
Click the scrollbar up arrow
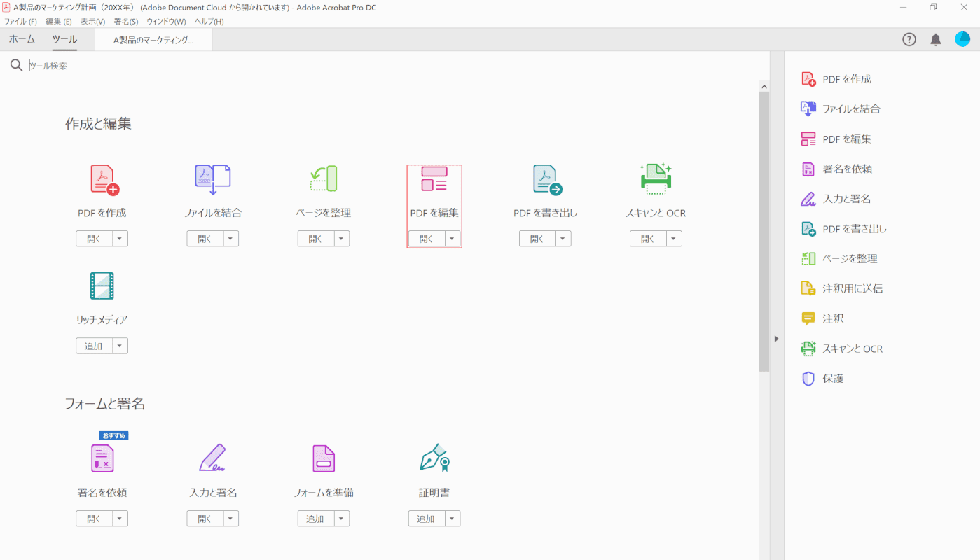(764, 85)
